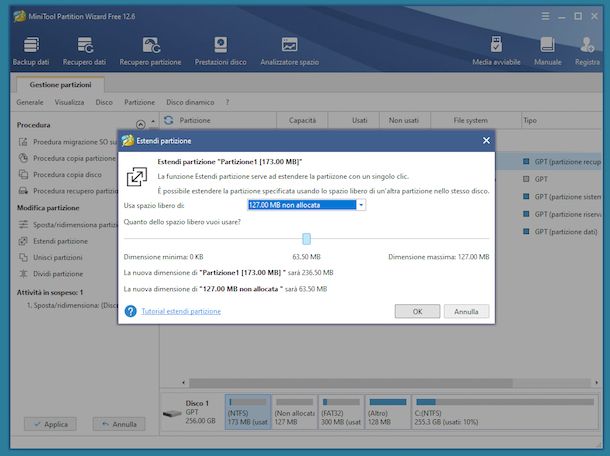Click the Disco 1 drive icon
Screen dimensions: 610x456
[172, 413]
